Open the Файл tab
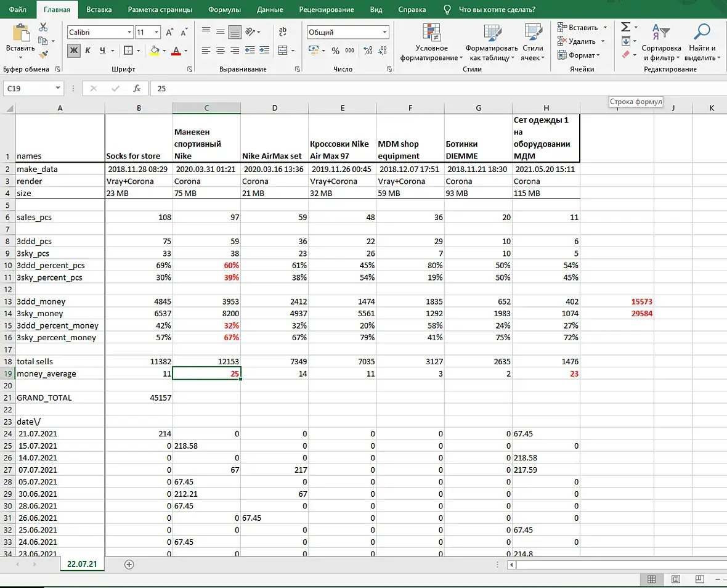 [18, 9]
